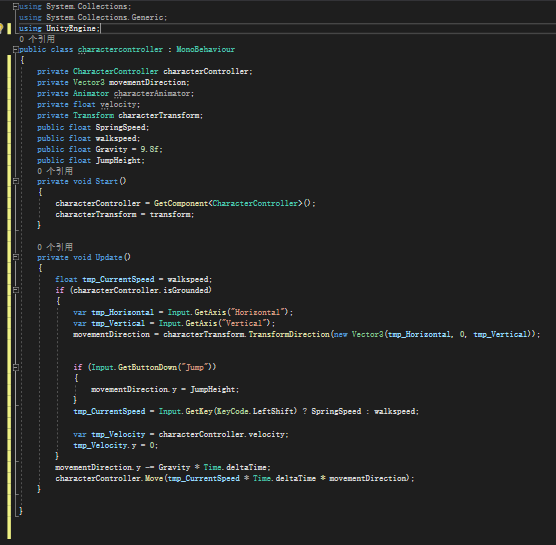Click the "Horizontal" string literal
The height and width of the screenshot is (545, 556).
[x=257, y=312]
